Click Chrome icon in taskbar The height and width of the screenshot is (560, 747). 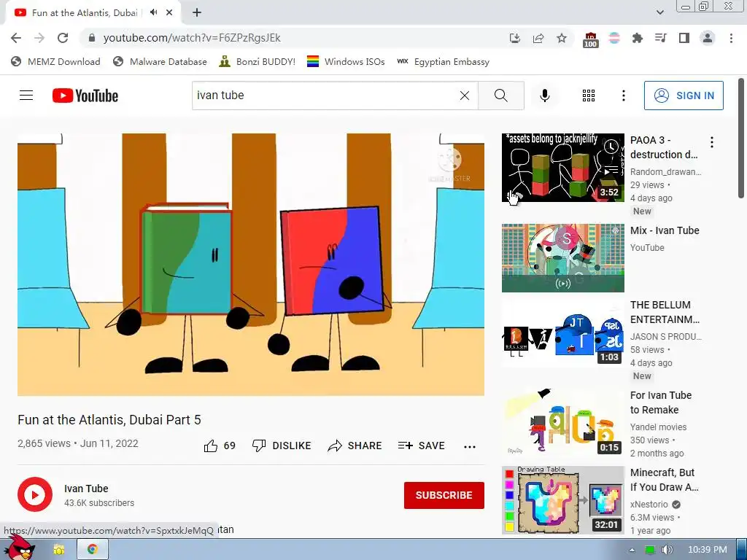93,550
